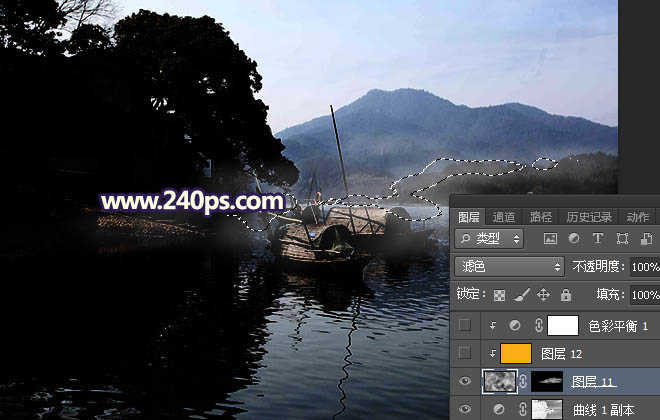Show the 图层 12 layer visibility
Image resolution: width=660 pixels, height=420 pixels.
pyautogui.click(x=465, y=353)
